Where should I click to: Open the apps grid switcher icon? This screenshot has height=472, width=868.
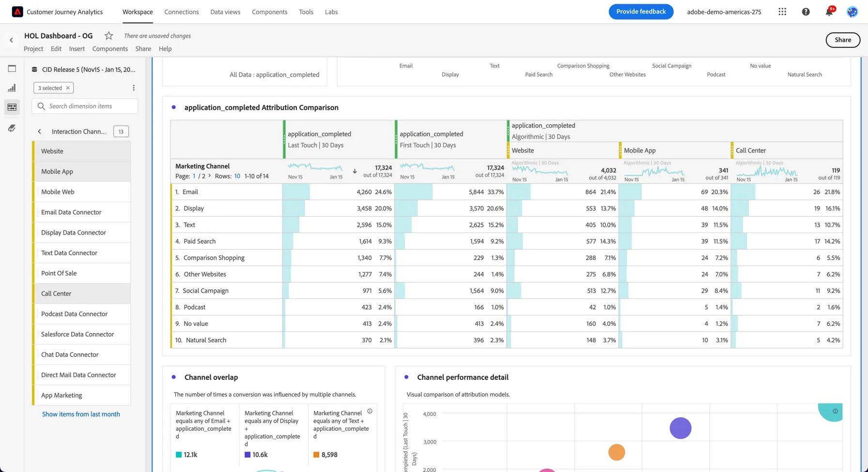(x=782, y=12)
